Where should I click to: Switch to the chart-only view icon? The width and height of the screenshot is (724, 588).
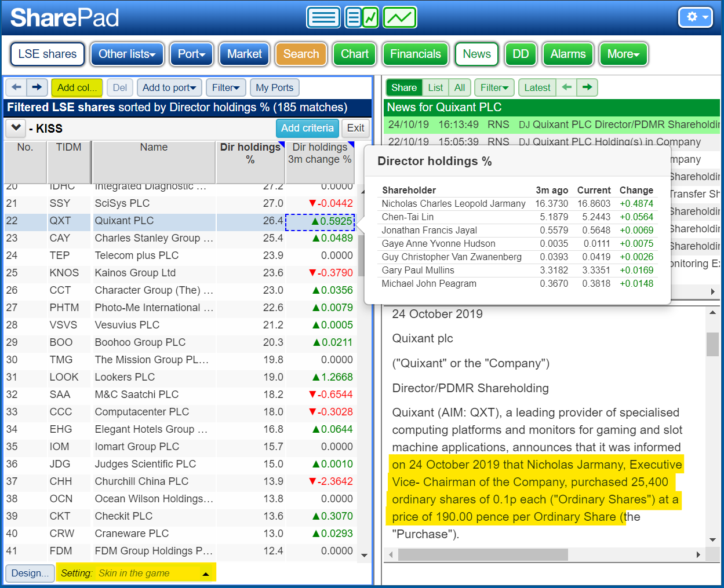(x=399, y=17)
